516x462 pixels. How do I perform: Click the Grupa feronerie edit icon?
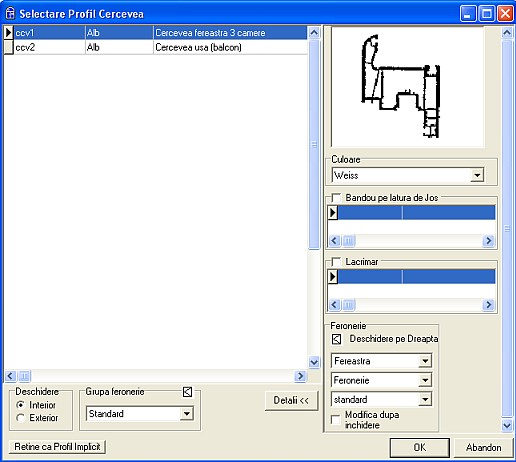(x=188, y=392)
